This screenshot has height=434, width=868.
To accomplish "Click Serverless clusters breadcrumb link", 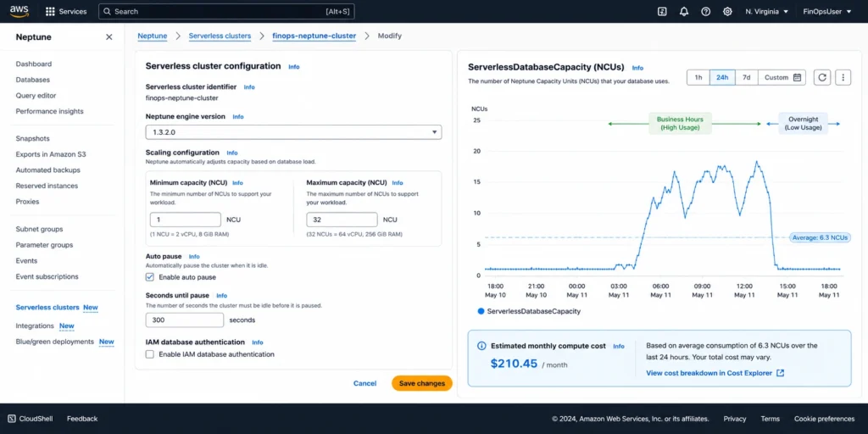I will (220, 36).
